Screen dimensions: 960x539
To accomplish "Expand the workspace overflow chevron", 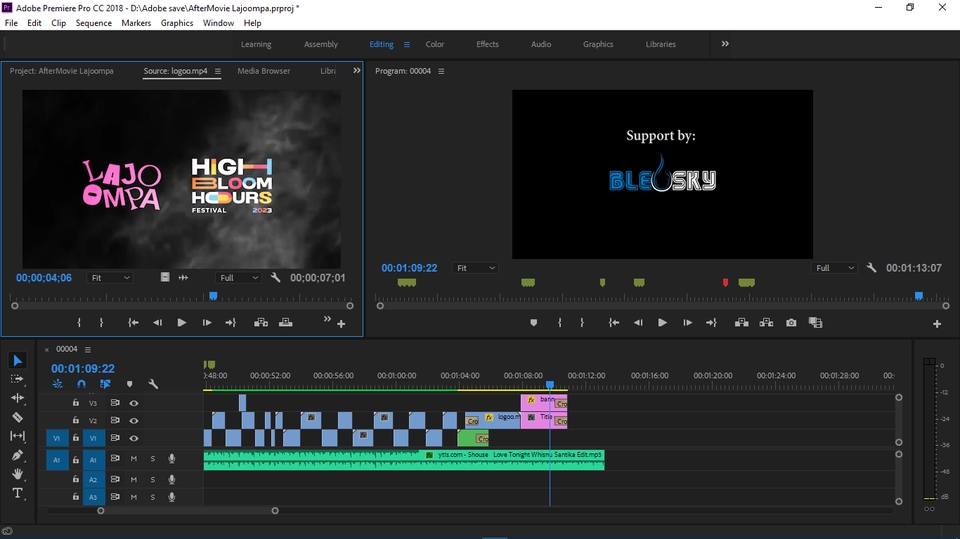I will pyautogui.click(x=725, y=44).
